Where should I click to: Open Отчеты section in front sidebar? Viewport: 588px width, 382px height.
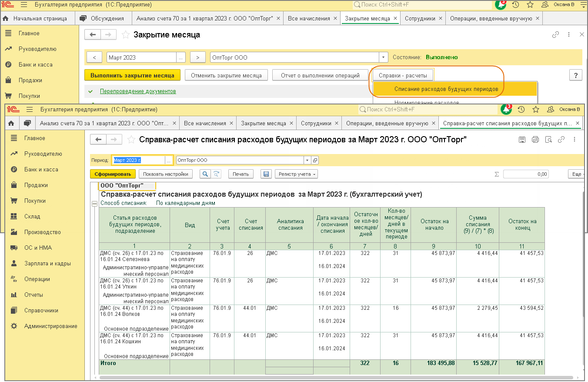pyautogui.click(x=33, y=295)
